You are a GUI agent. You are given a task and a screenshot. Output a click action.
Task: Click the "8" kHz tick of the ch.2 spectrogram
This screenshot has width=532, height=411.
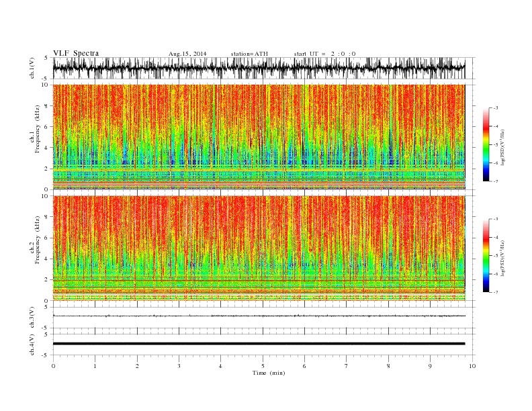click(x=46, y=217)
